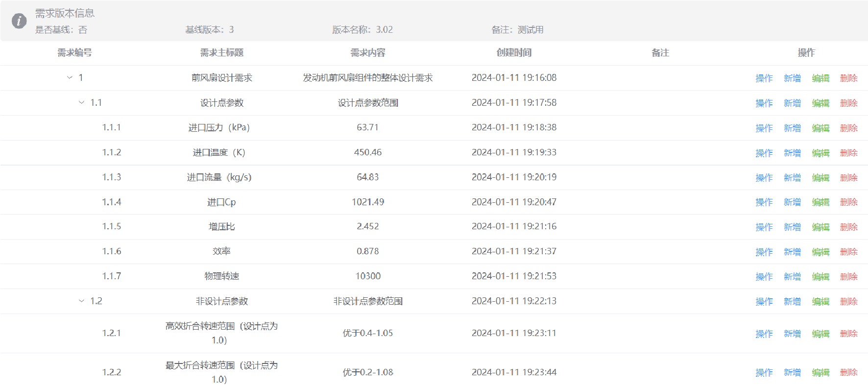Click 操作 link in row 前风扇设计需求
868x387 pixels.
[764, 78]
